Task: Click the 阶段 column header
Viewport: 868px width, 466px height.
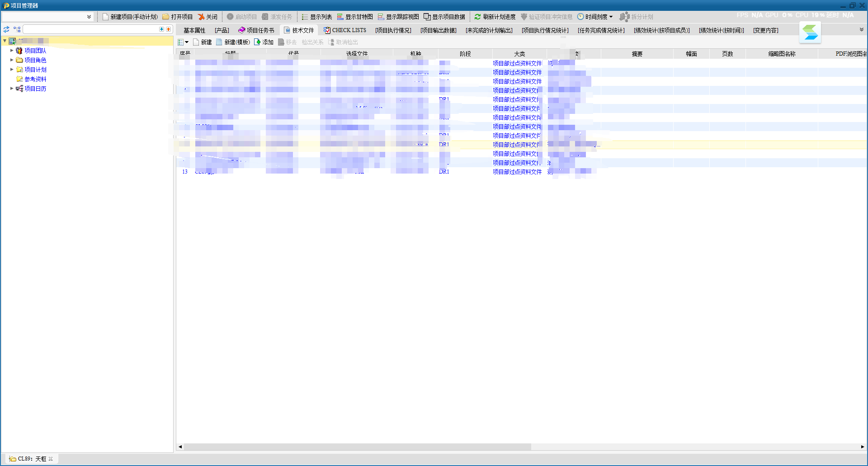Action: coord(465,54)
